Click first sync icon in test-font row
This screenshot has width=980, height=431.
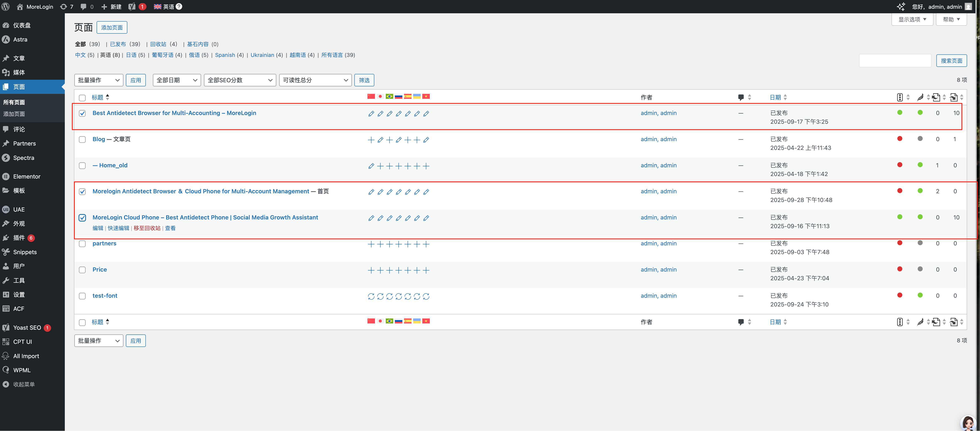371,296
